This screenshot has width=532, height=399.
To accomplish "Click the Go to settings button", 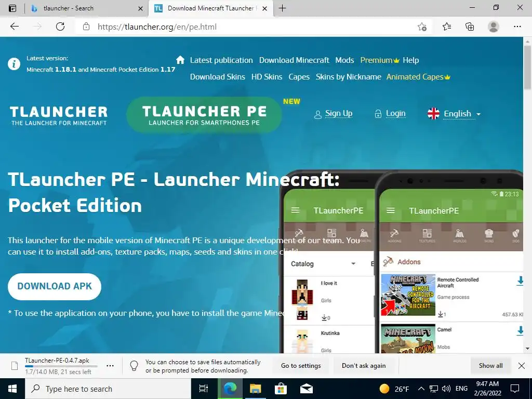I will 301,366.
